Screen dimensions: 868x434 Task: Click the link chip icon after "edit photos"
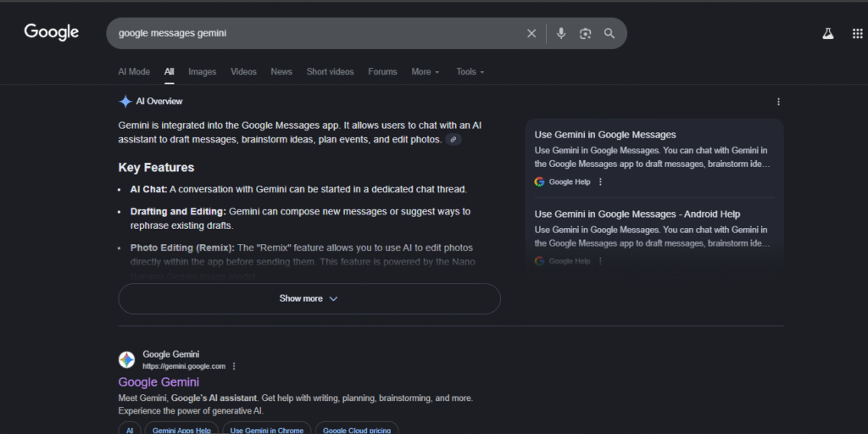[x=453, y=140]
